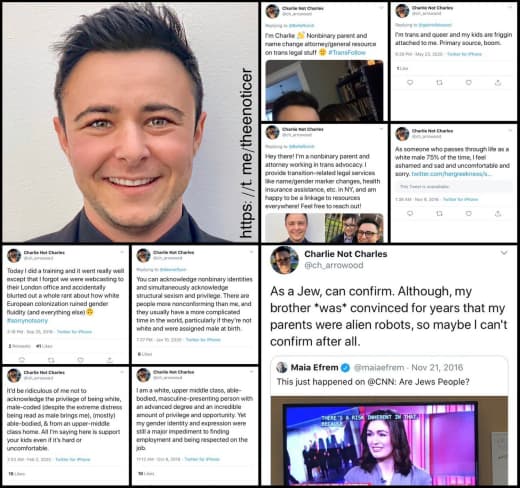Share the "Today I did a training" tweet
Screen dimensions: 520x488
point(109,360)
